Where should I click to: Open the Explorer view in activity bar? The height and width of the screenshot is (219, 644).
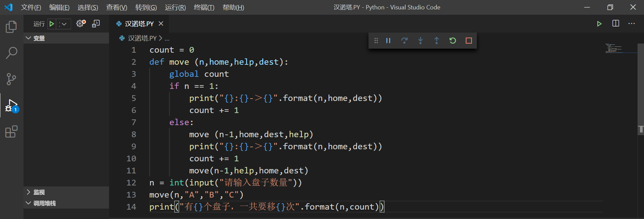click(x=11, y=27)
